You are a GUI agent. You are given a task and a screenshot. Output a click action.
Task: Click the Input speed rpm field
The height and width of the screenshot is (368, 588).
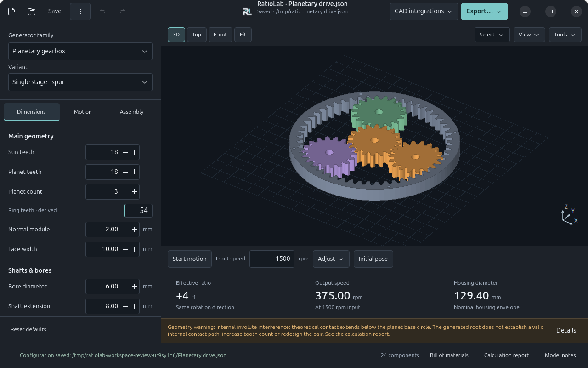[272, 259]
